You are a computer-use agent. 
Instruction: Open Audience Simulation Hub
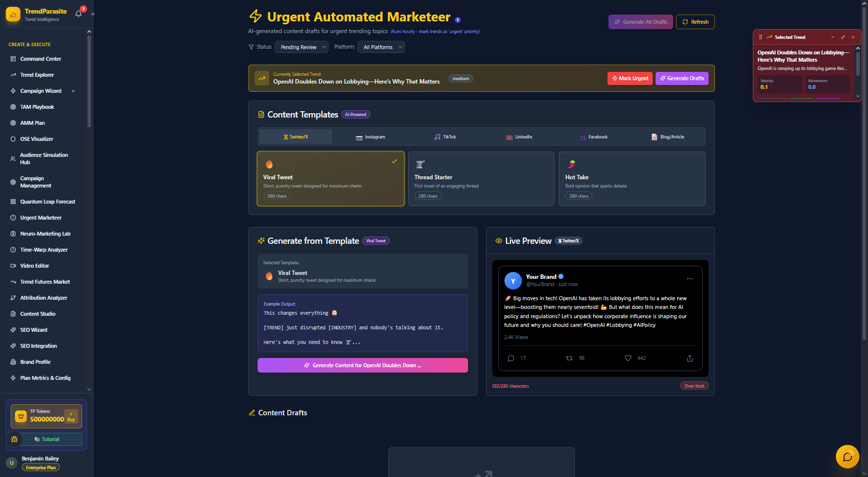(43, 159)
